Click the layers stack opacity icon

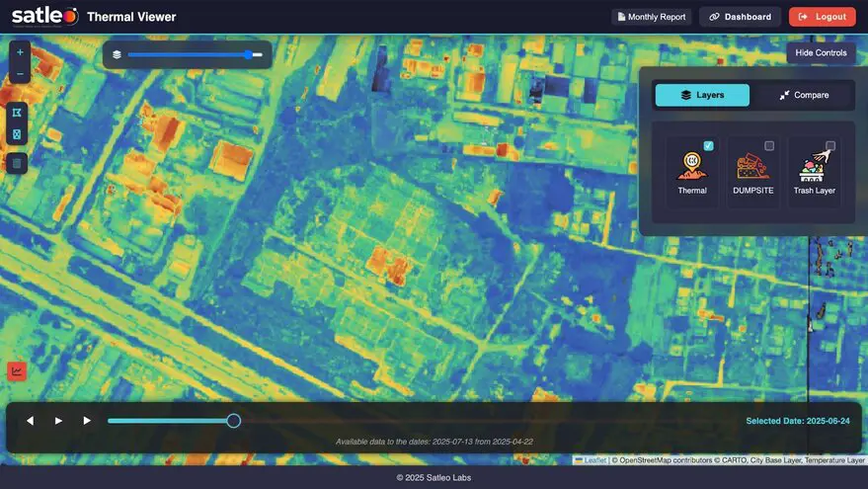coord(117,55)
